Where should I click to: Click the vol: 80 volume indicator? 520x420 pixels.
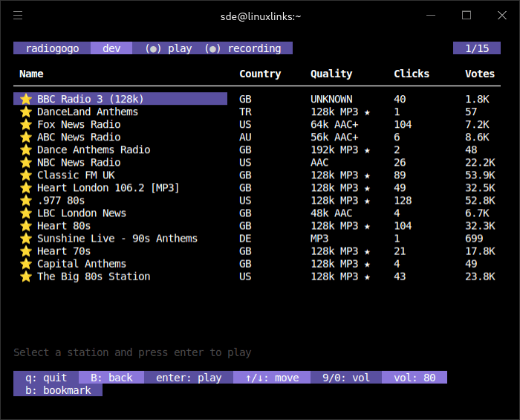click(x=415, y=378)
